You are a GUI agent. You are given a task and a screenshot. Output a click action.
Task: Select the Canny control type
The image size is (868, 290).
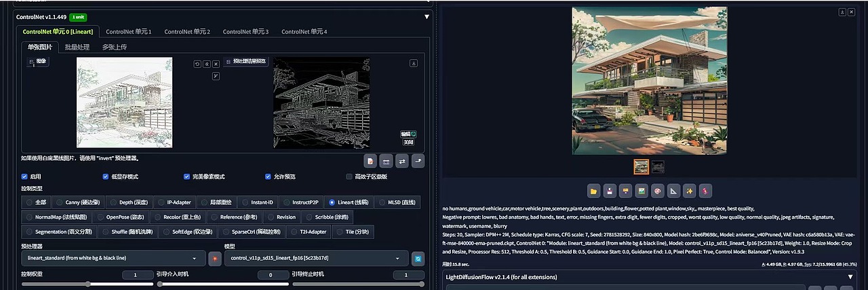pos(78,202)
